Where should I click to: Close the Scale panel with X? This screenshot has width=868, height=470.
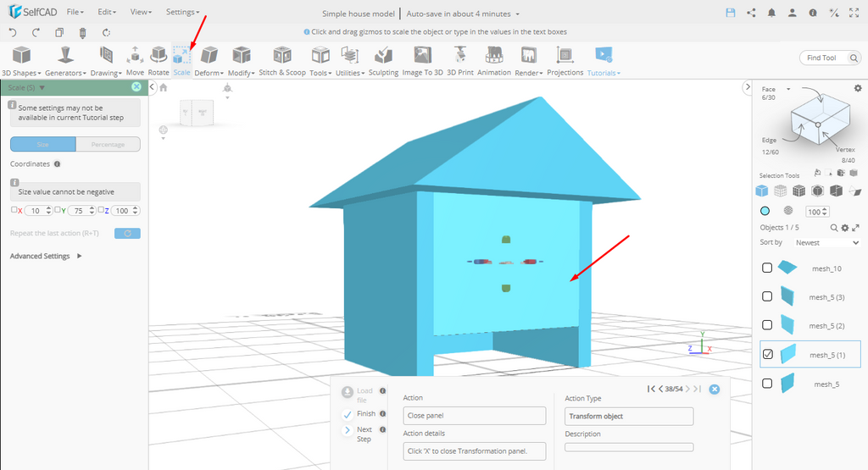[136, 87]
